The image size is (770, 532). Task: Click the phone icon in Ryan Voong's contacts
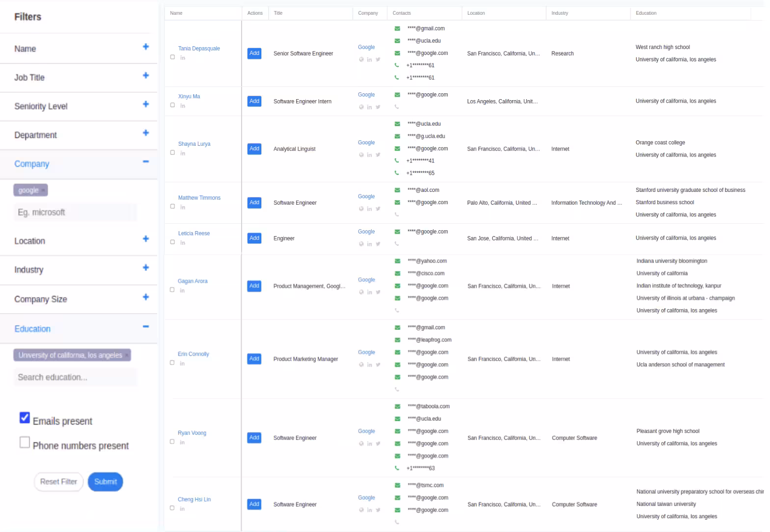point(397,468)
